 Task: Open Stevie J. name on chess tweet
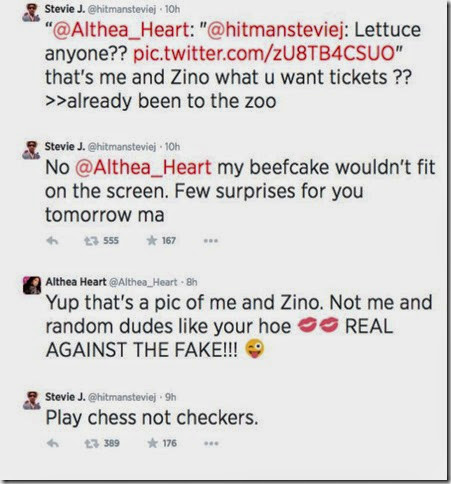pyautogui.click(x=65, y=397)
